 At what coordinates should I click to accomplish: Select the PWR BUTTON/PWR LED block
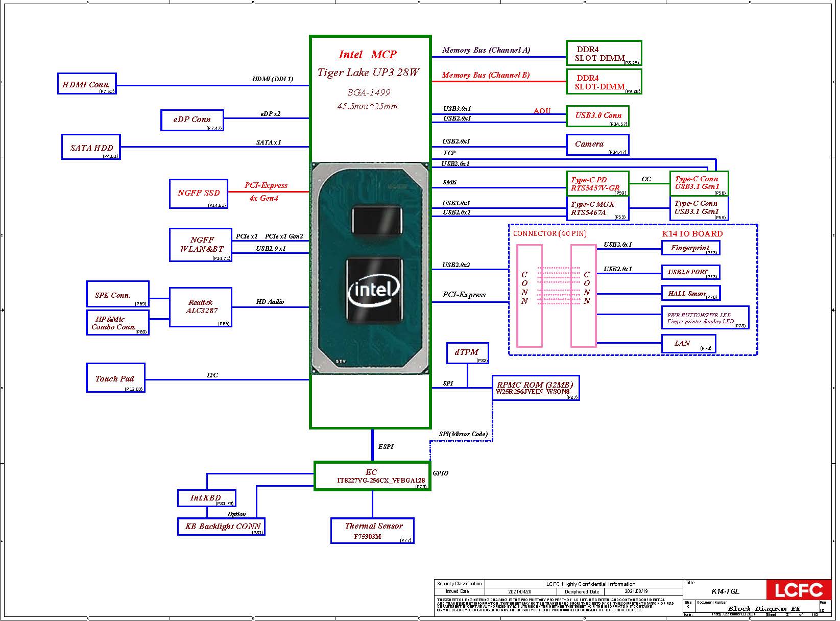[x=705, y=318]
